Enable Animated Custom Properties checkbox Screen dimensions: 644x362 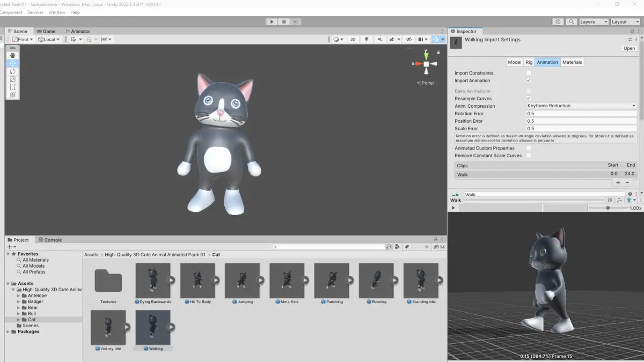[x=529, y=148]
